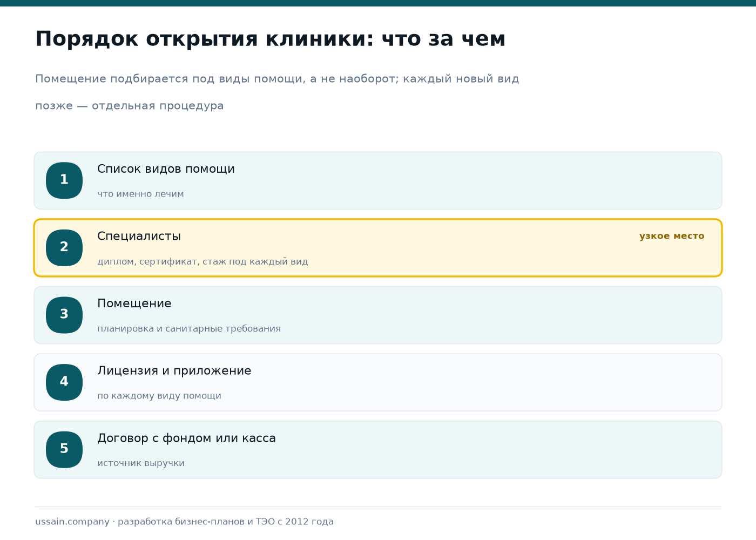This screenshot has width=756, height=540.
Task: Click the footer text starting with "ussain.company"
Action: coord(184,522)
